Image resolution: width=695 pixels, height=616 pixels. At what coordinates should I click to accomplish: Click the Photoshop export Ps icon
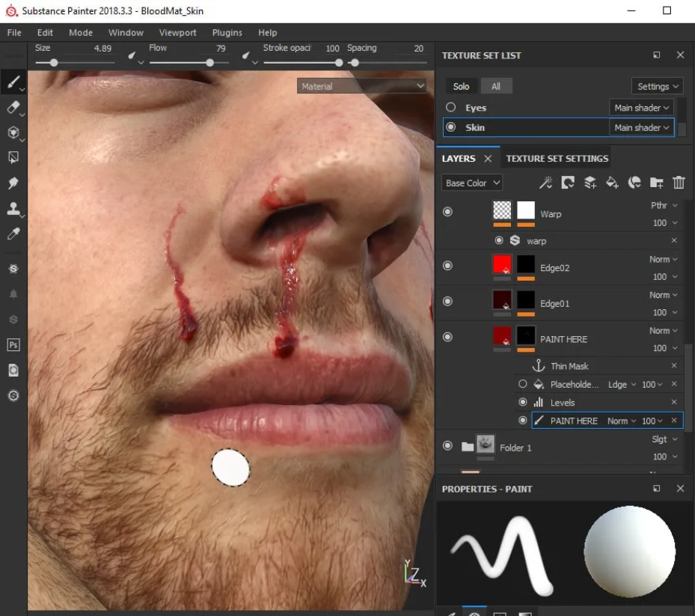coord(13,344)
